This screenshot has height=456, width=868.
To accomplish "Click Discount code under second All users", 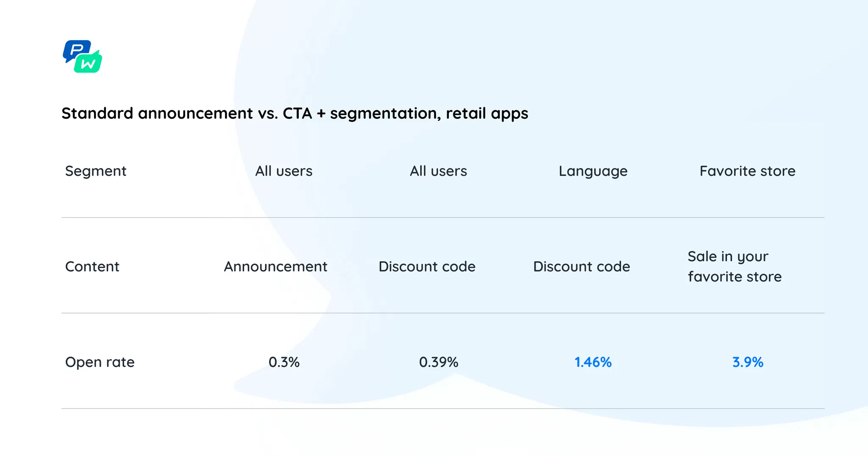I will (427, 266).
